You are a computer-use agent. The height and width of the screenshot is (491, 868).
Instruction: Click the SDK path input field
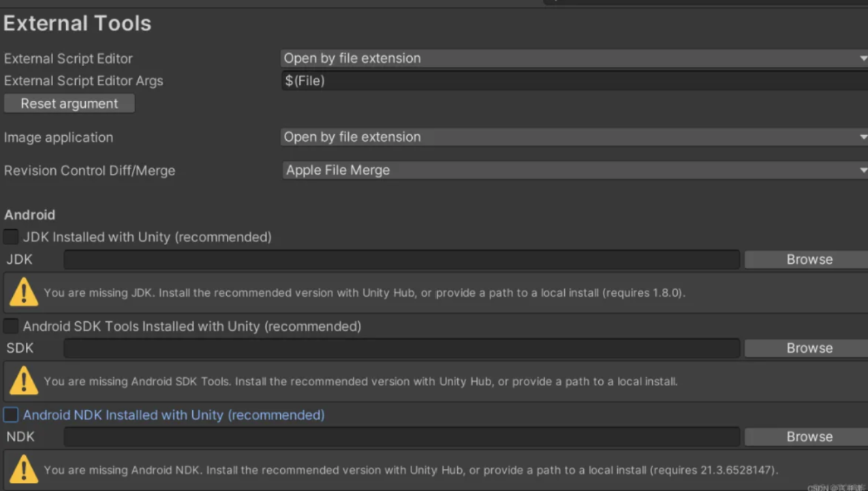click(402, 348)
